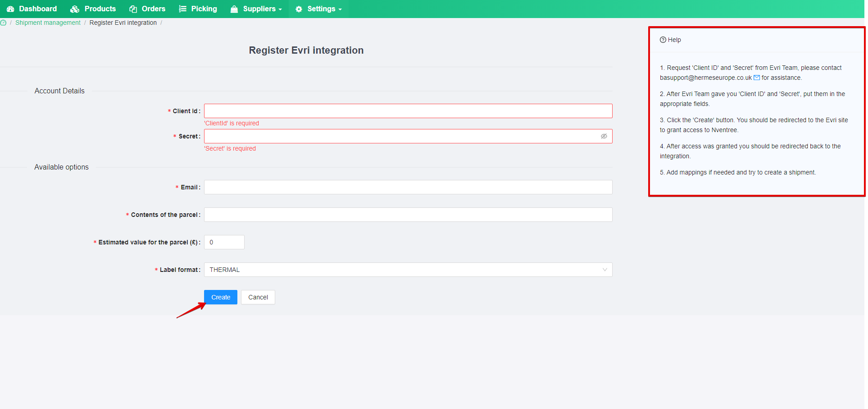Image resolution: width=868 pixels, height=409 pixels.
Task: Click the Add mappings help step text
Action: tap(738, 172)
